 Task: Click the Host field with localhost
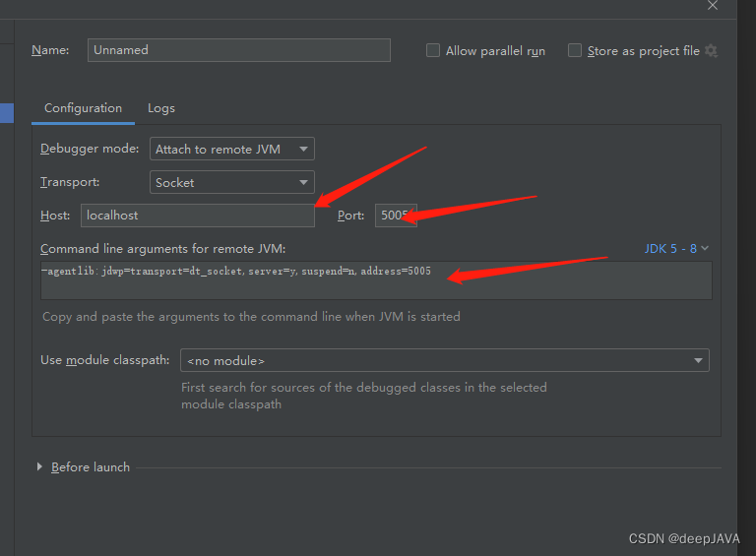pyautogui.click(x=198, y=216)
